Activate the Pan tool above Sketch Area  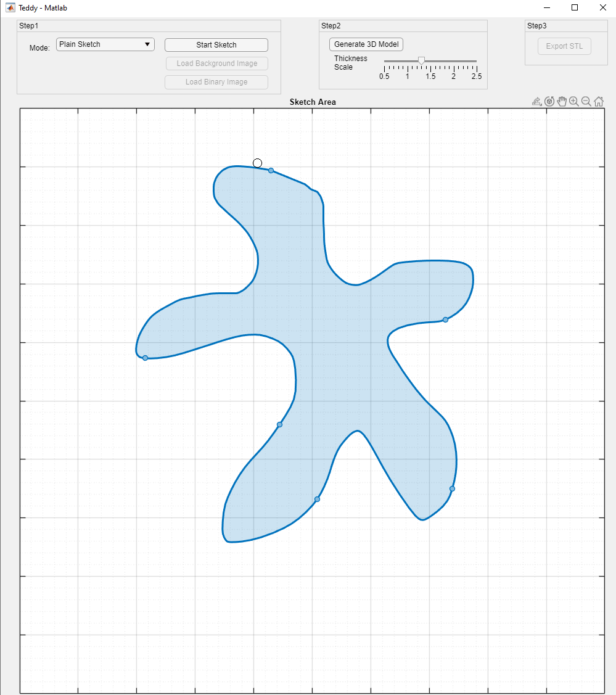(x=562, y=101)
